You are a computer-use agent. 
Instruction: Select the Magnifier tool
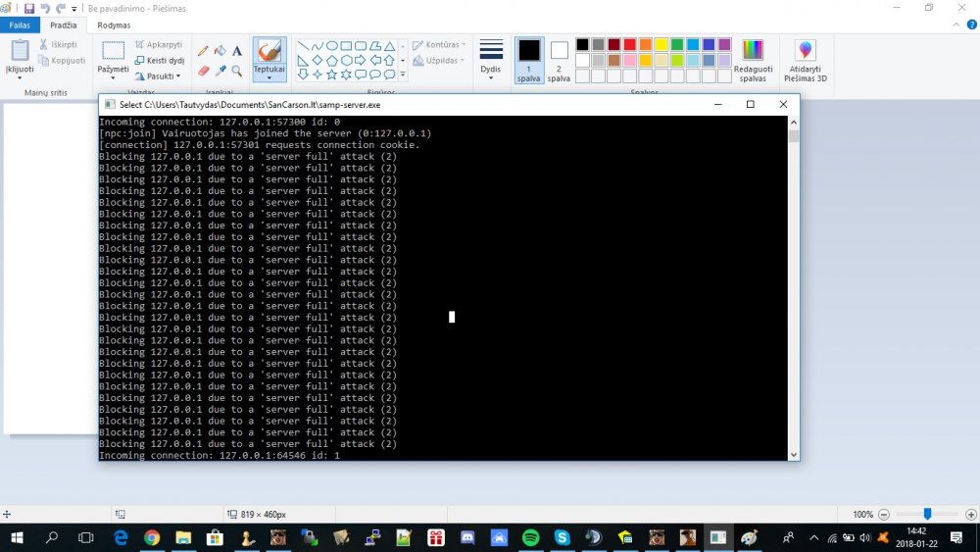point(237,71)
